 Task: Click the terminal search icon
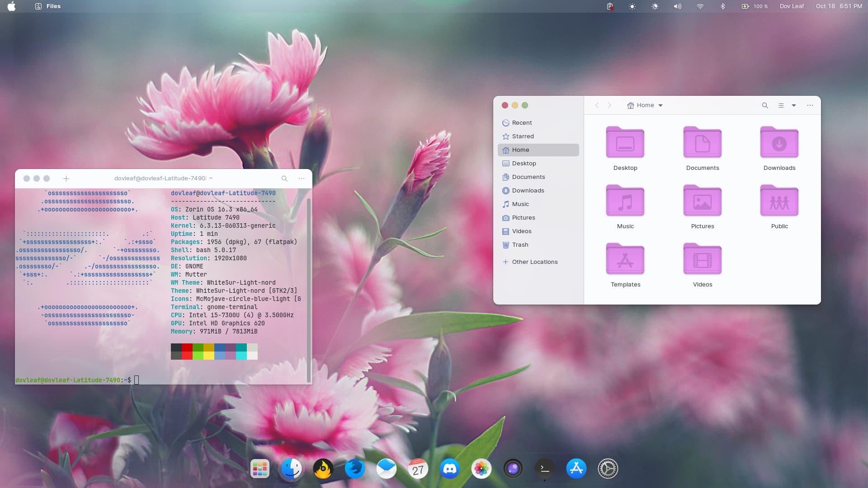(x=284, y=178)
